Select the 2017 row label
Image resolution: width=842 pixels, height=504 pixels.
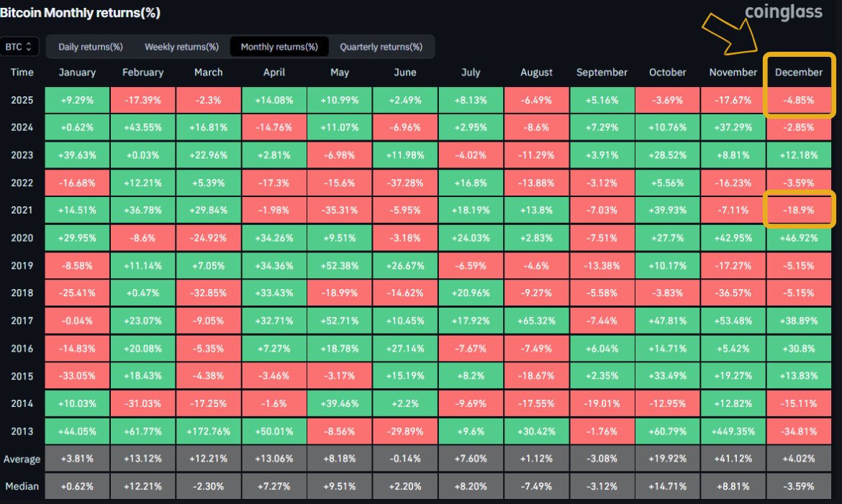click(x=22, y=321)
